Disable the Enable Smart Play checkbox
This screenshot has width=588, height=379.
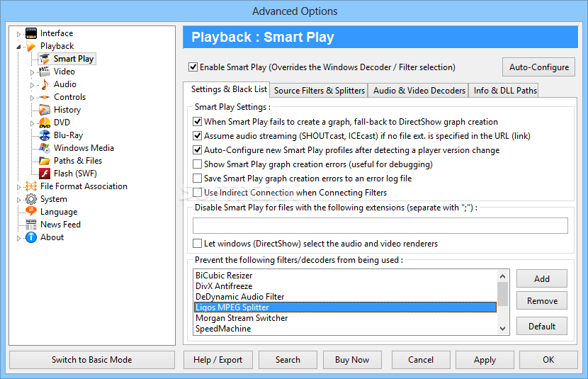tap(193, 67)
